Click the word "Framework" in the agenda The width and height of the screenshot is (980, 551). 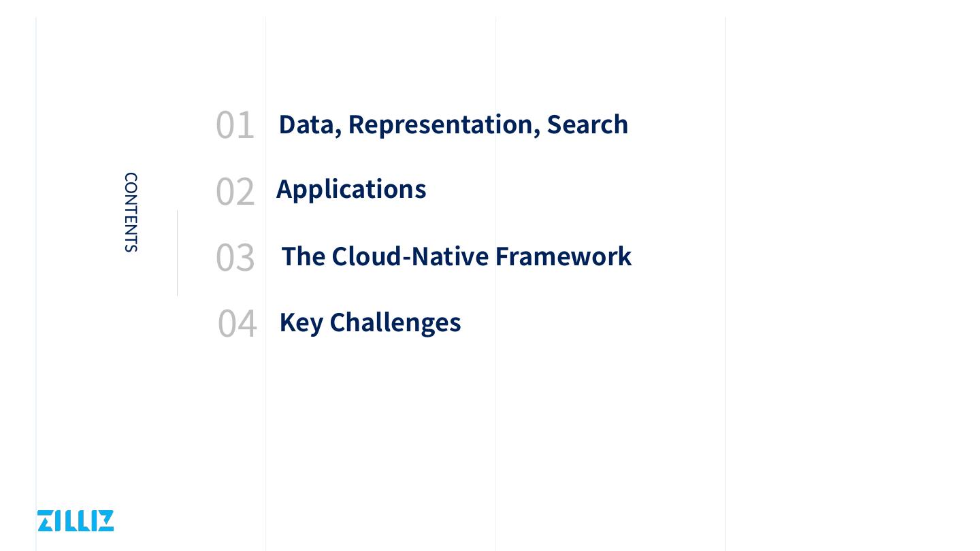(x=563, y=256)
